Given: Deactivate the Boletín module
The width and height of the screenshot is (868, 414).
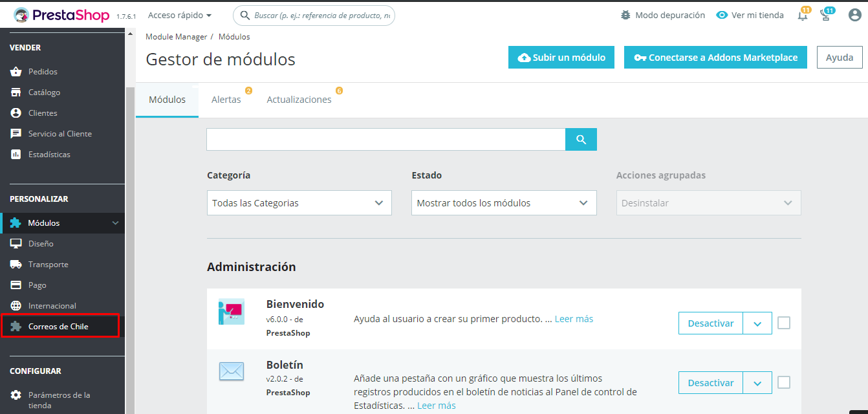Looking at the screenshot, I should (711, 383).
